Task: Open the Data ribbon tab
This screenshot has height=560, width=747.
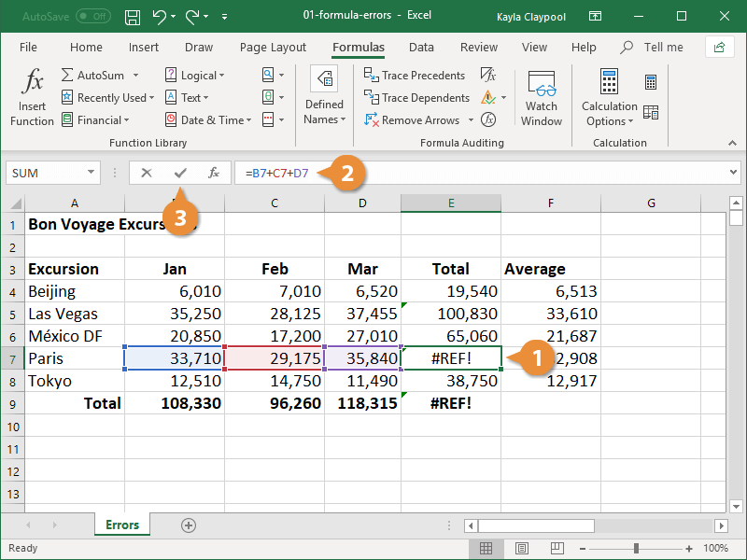Action: [421, 48]
